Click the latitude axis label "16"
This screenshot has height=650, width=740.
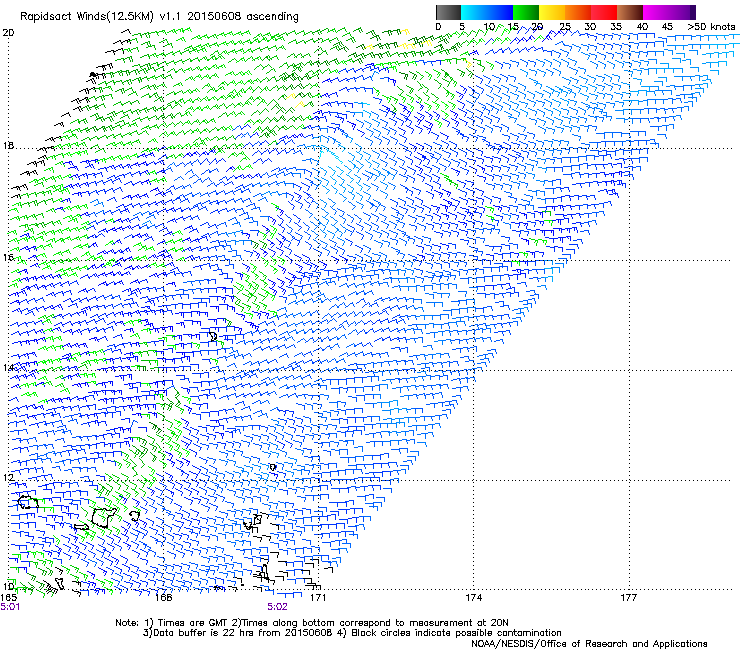pos(8,257)
